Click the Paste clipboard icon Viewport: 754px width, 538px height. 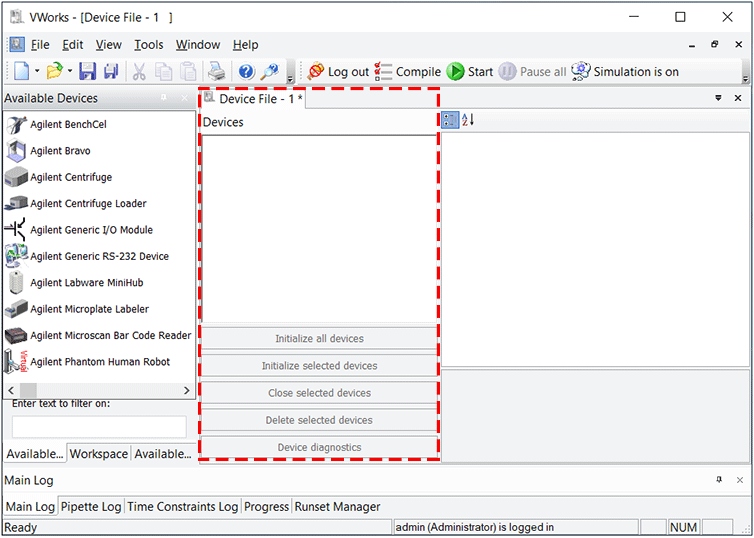tap(188, 72)
